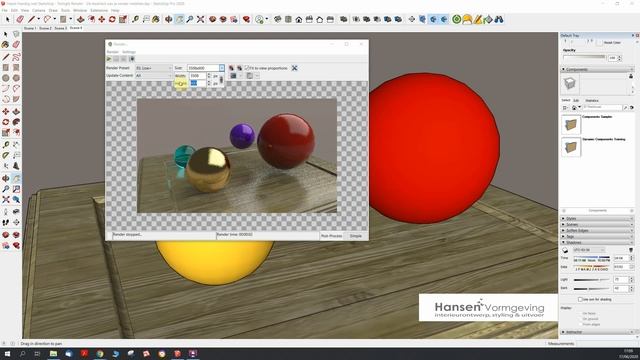Select Freehand tool in left toolbar
The width and height of the screenshot is (640, 360).
(x=16, y=57)
